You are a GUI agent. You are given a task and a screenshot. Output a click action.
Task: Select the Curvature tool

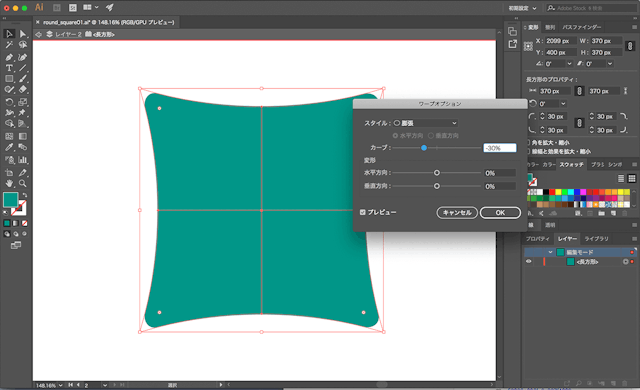point(23,57)
